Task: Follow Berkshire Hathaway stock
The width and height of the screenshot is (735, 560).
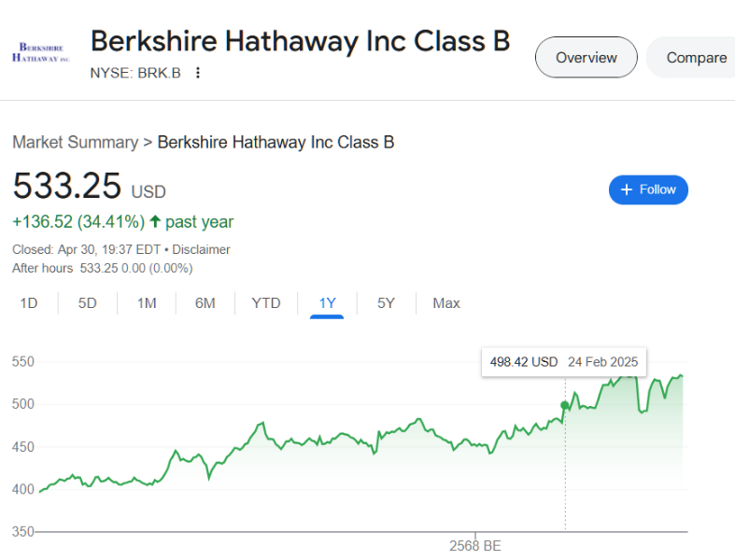Action: 648,189
